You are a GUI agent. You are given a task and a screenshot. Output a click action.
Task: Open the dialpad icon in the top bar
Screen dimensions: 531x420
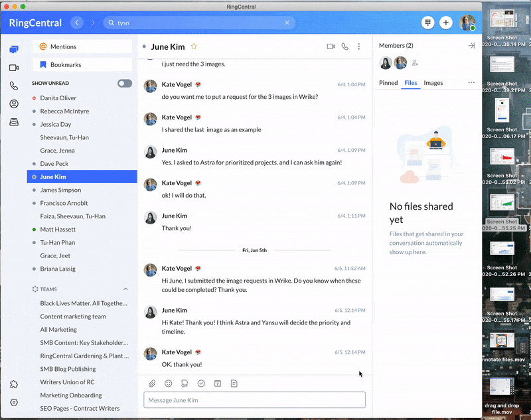pyautogui.click(x=427, y=23)
